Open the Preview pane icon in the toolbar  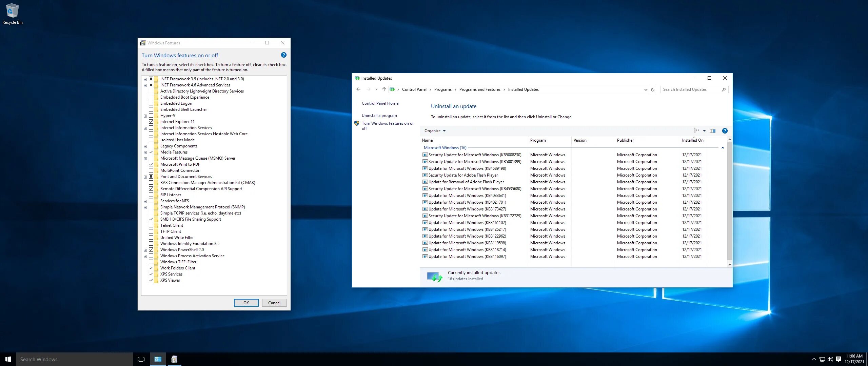click(713, 130)
